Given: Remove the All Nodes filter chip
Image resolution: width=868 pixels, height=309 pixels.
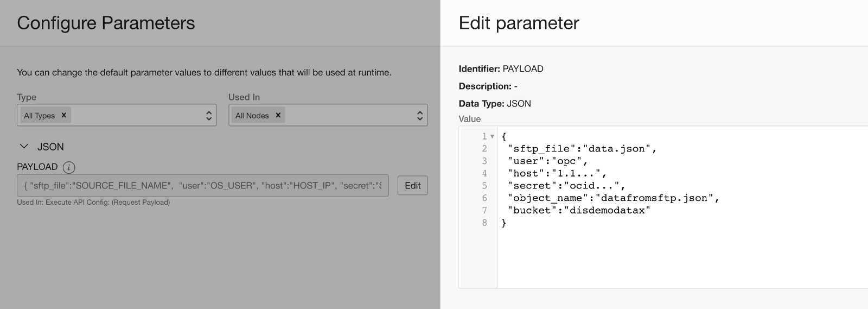Looking at the screenshot, I should pyautogui.click(x=278, y=115).
